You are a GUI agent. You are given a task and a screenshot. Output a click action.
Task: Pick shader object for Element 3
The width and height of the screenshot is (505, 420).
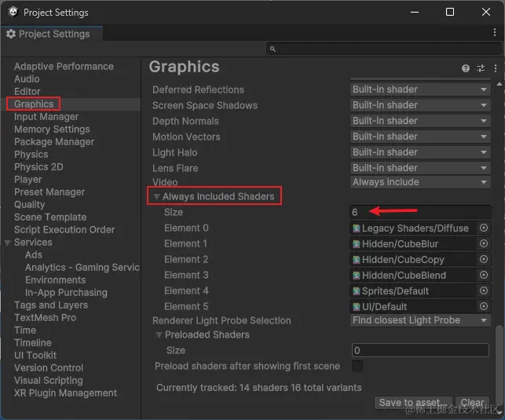484,275
